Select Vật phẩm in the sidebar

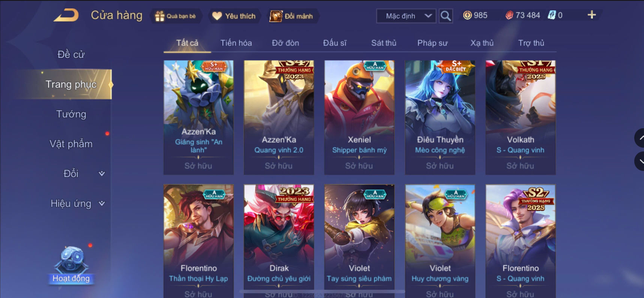point(71,144)
